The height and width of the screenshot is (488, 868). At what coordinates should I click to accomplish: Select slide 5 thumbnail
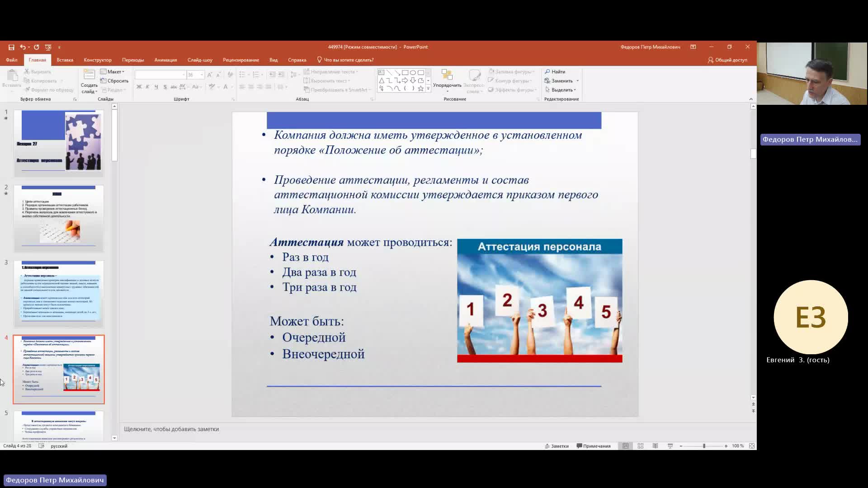59,426
